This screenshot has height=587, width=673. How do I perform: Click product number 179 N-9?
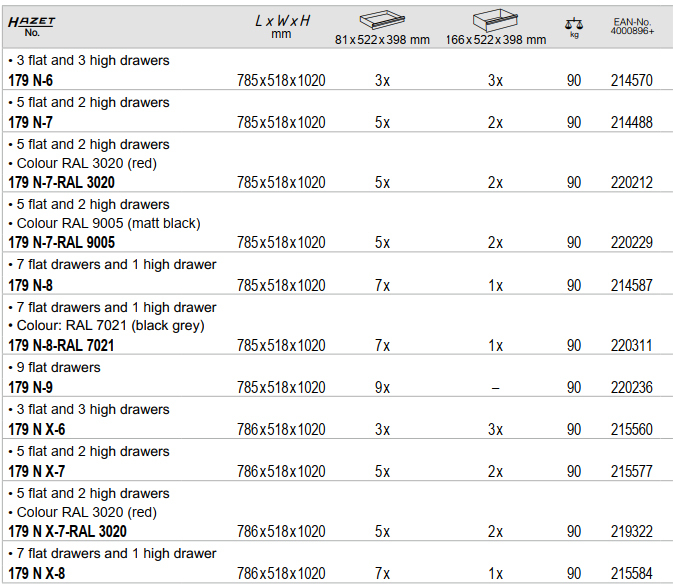tap(30, 387)
